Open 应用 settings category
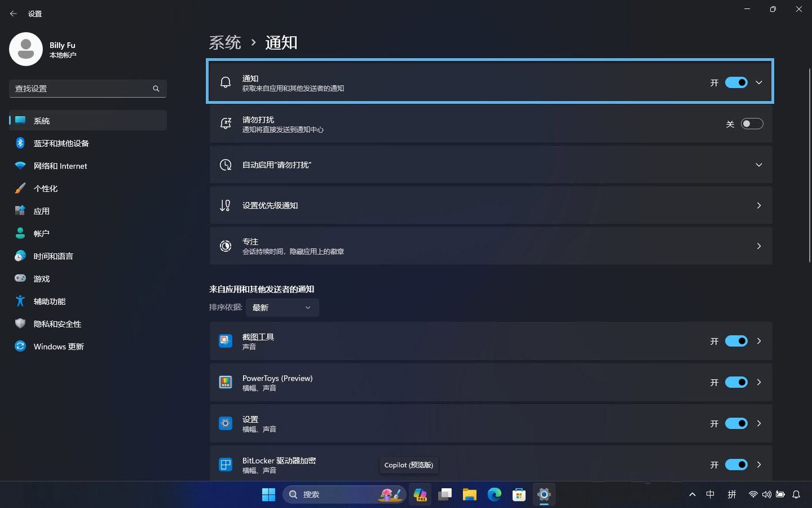This screenshot has height=508, width=812. [88, 211]
